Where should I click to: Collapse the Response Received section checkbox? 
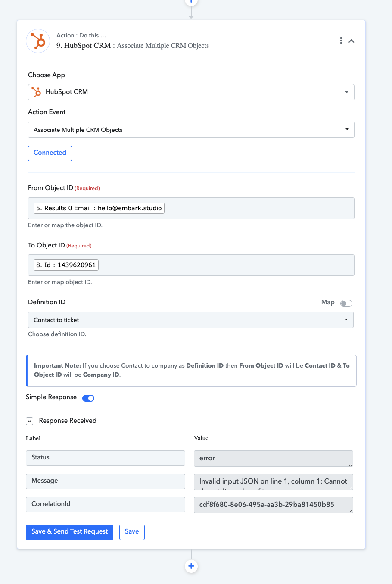(x=29, y=421)
